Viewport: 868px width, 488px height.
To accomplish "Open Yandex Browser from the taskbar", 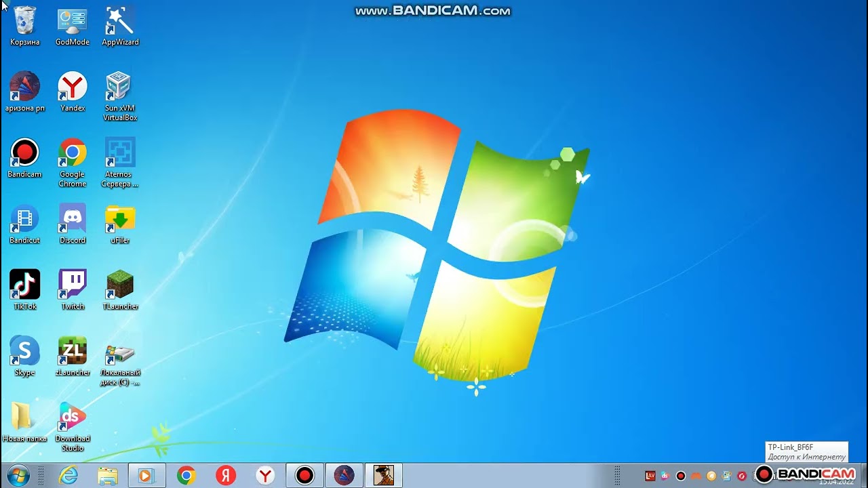I will click(265, 476).
